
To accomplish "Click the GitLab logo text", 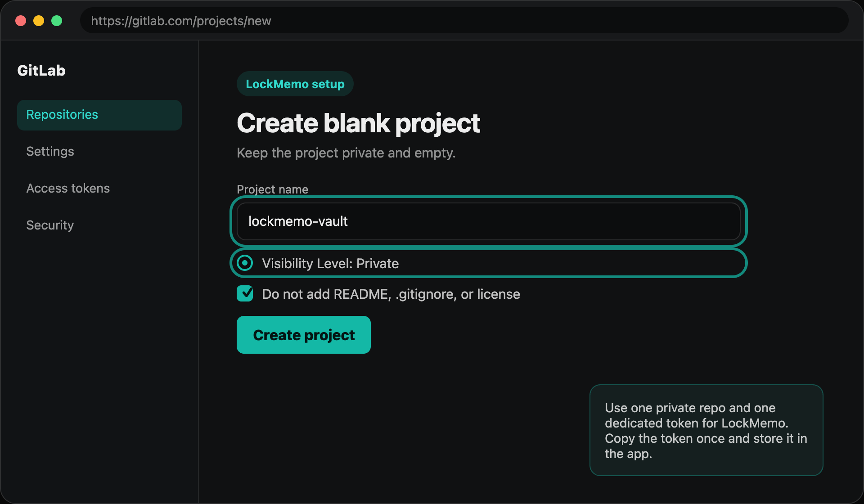I will pyautogui.click(x=41, y=71).
